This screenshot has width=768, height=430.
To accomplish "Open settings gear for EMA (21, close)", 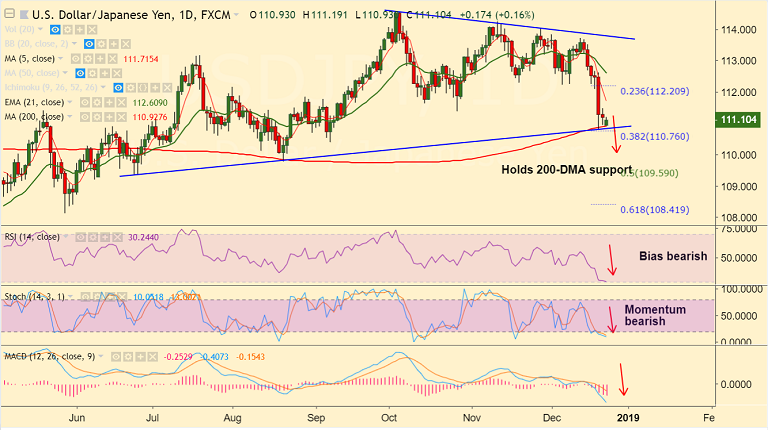I will coord(97,102).
